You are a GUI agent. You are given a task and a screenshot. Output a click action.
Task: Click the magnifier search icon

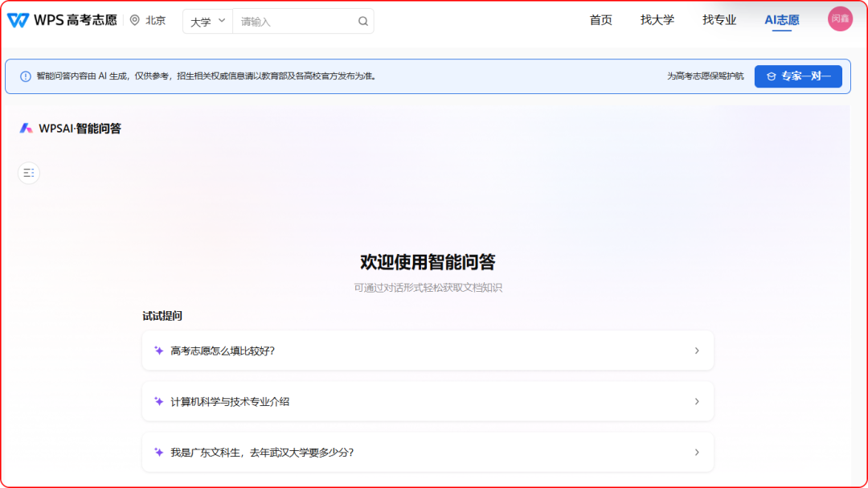pos(363,21)
